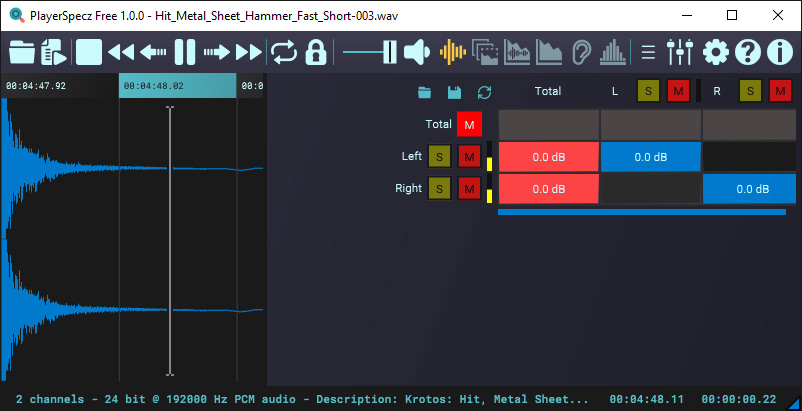Click the Left-to-L 0.0 dB blue cell
Screen dimensions: 802x411
(x=650, y=157)
